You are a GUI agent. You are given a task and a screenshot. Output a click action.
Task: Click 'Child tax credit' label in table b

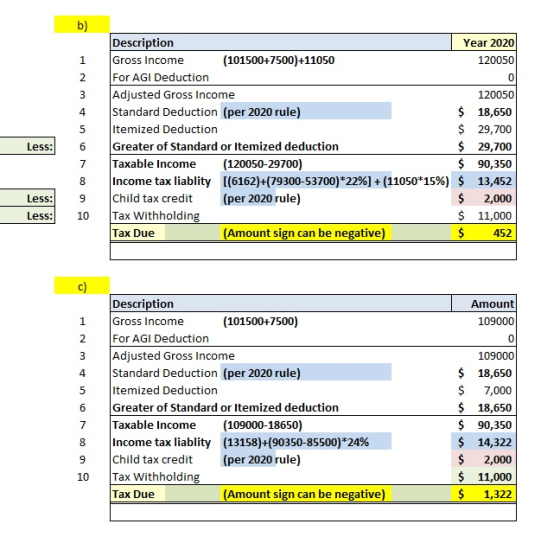point(152,198)
